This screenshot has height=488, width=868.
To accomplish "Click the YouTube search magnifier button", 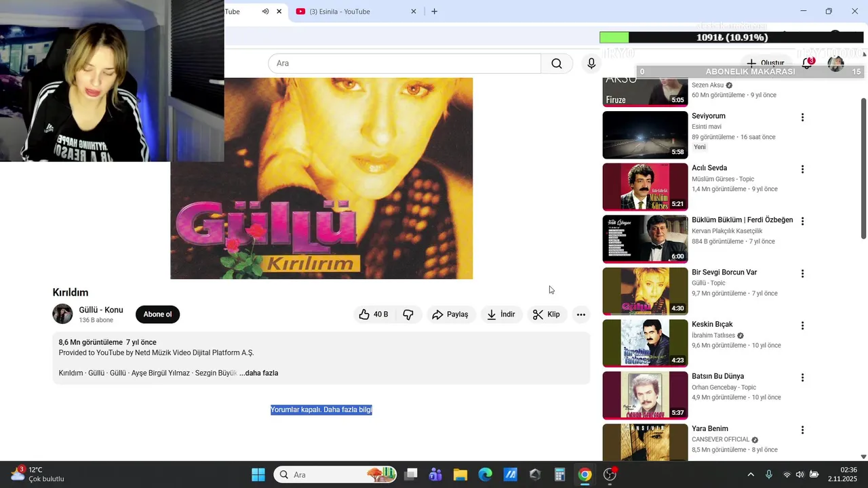I will (557, 63).
